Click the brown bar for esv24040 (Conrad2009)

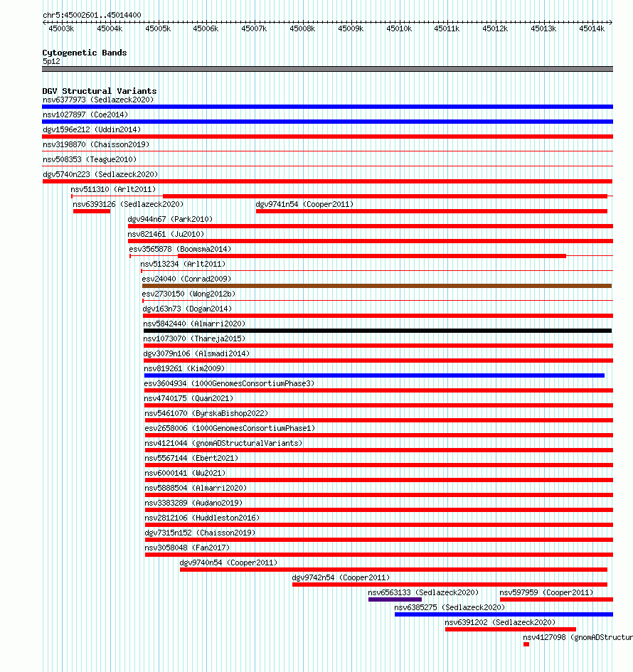coord(377,286)
